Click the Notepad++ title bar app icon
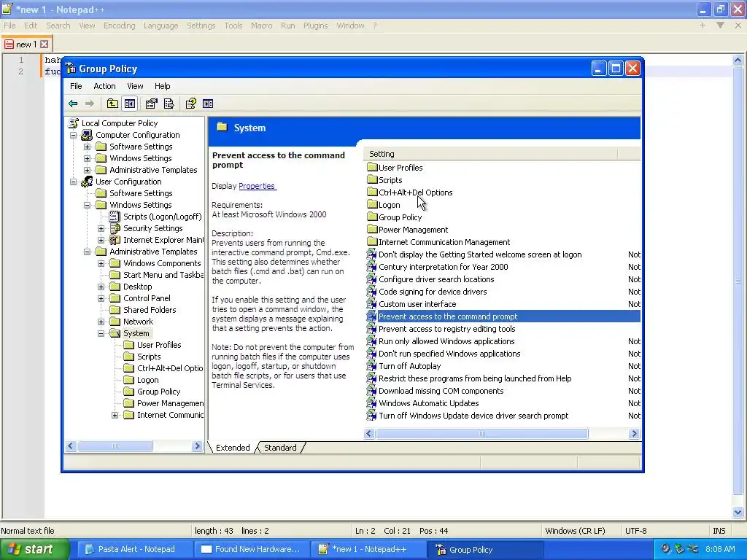The height and width of the screenshot is (560, 747). coord(7,9)
